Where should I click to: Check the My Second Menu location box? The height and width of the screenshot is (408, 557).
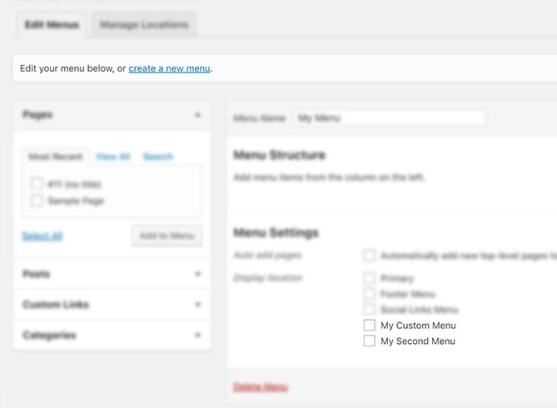[369, 341]
